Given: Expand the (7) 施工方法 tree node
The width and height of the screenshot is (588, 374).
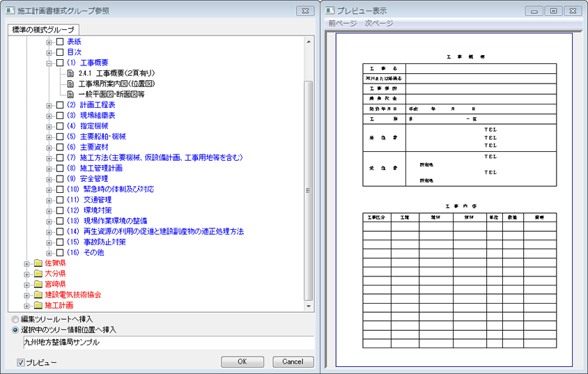Looking at the screenshot, I should point(49,158).
